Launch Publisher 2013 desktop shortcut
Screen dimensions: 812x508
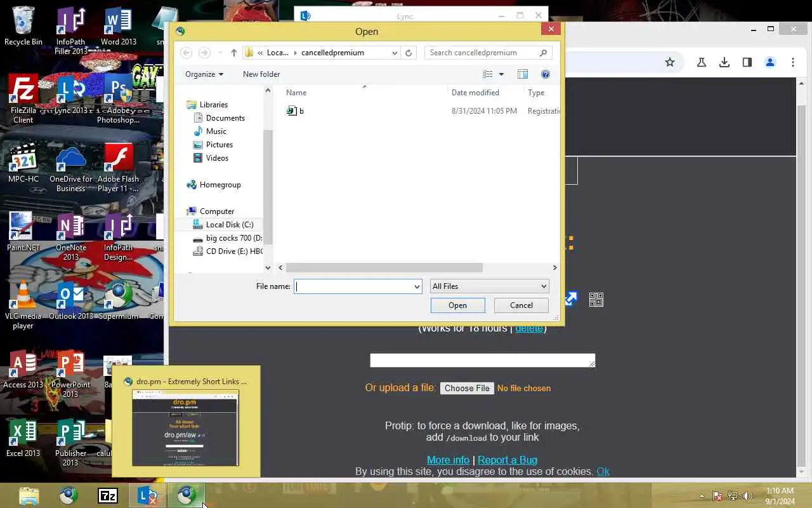tap(70, 442)
